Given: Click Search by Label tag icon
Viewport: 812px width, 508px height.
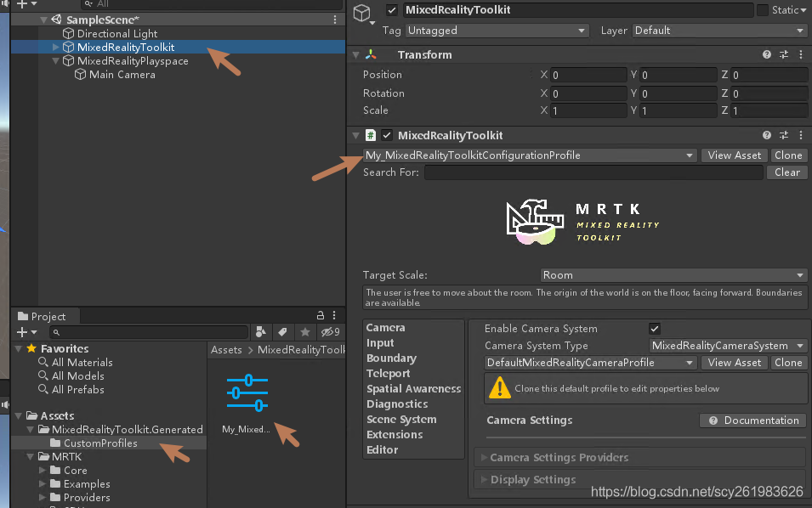Looking at the screenshot, I should (282, 331).
